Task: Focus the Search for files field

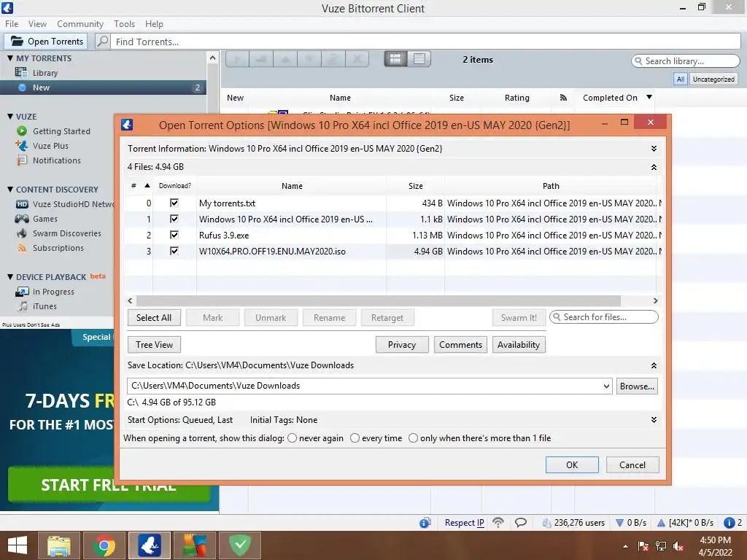Action: click(604, 317)
